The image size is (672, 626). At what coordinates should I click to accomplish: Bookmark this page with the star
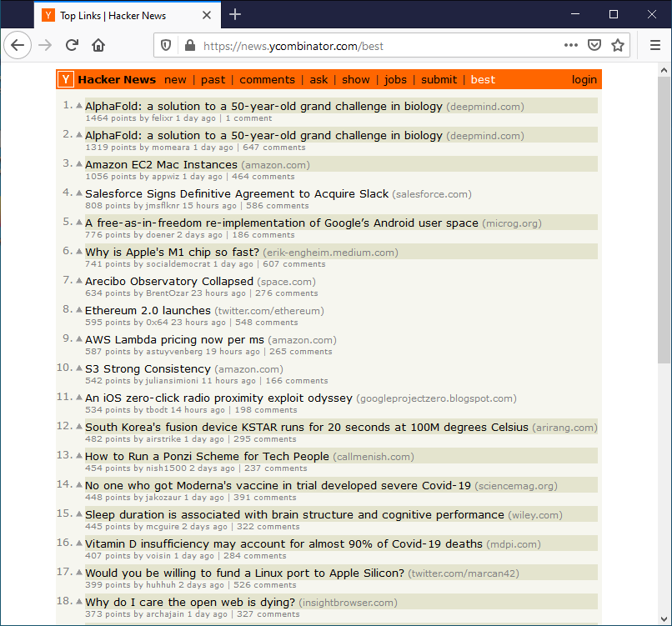[x=618, y=45]
